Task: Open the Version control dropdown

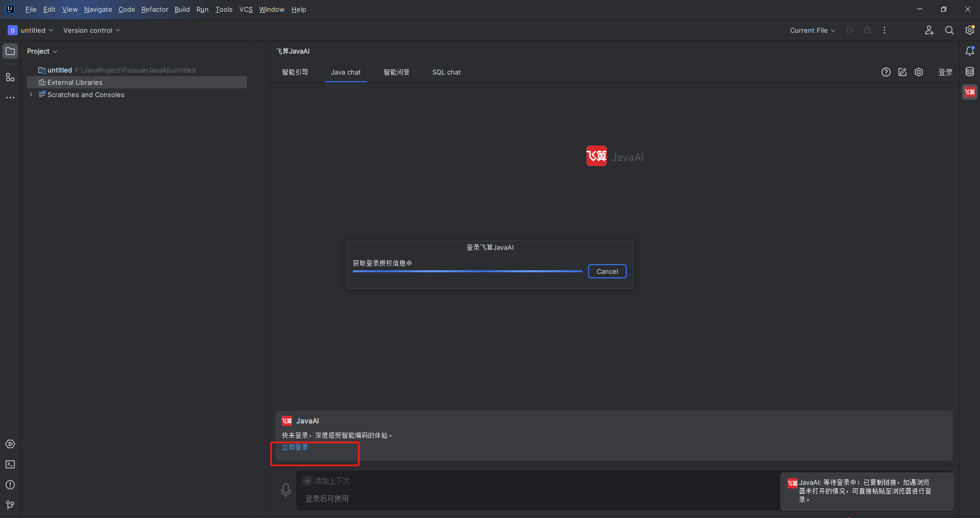Action: coord(91,30)
